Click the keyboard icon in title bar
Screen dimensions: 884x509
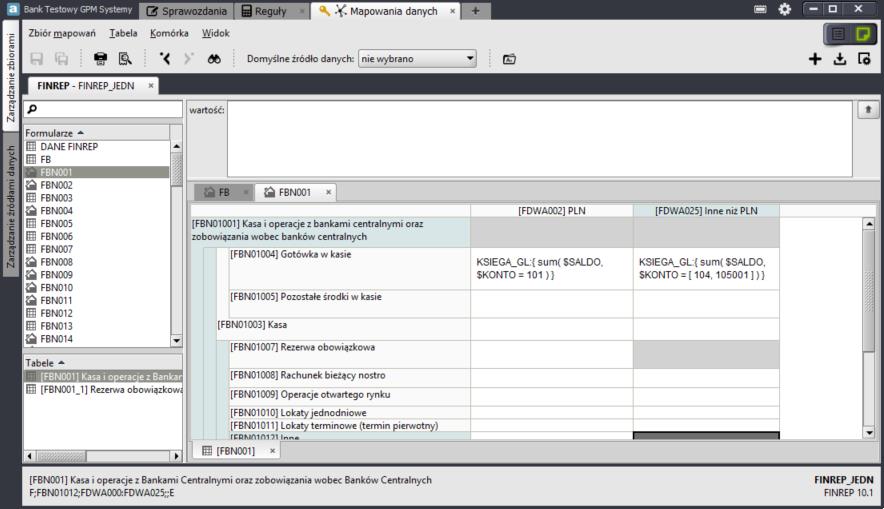[761, 10]
